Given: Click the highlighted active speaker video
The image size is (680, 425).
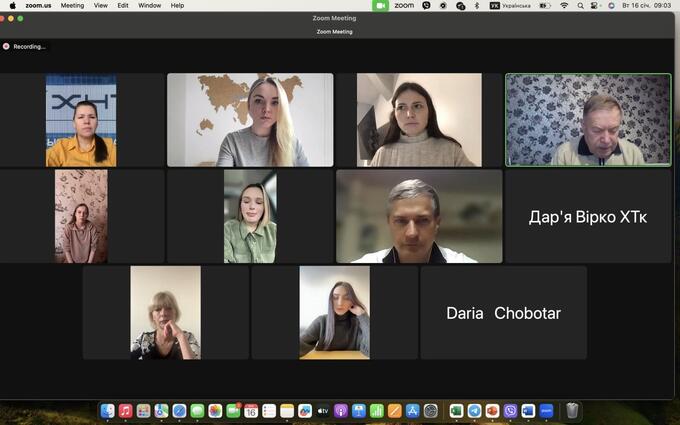Looking at the screenshot, I should point(588,120).
